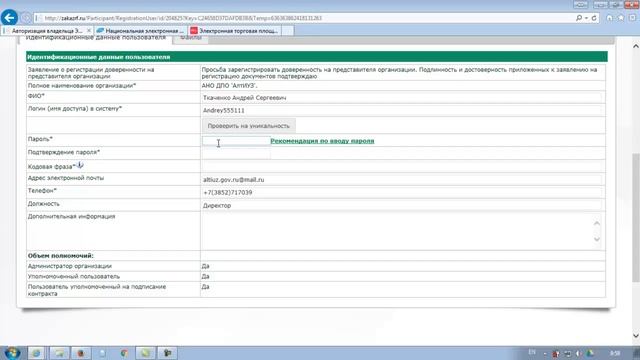
Task: Click the taskbar clock
Action: click(615, 353)
